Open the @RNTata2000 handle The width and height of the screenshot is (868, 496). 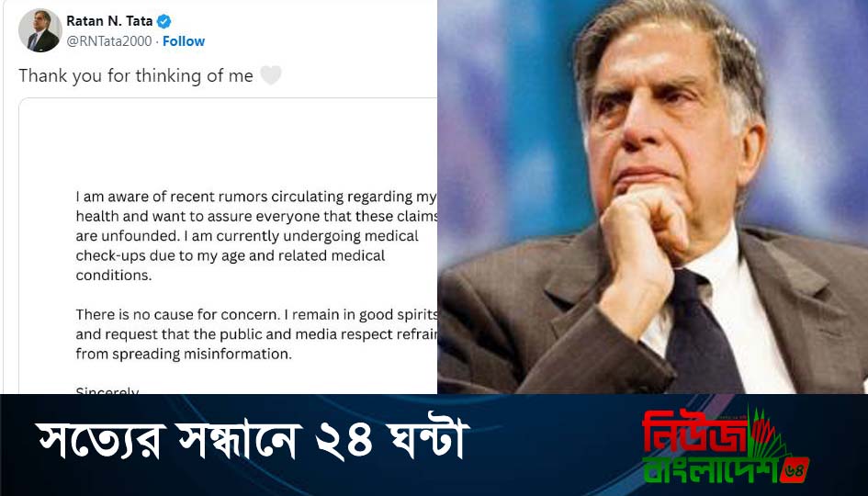pyautogui.click(x=109, y=41)
